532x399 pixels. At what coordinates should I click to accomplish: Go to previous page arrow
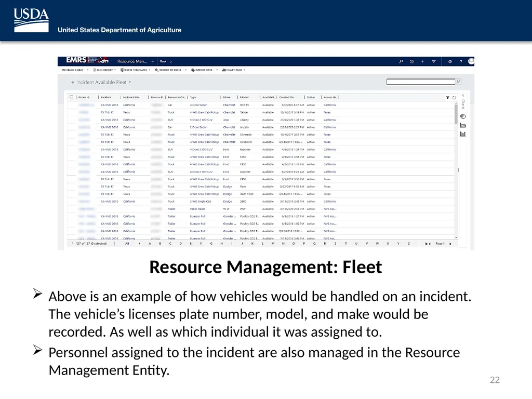point(430,244)
